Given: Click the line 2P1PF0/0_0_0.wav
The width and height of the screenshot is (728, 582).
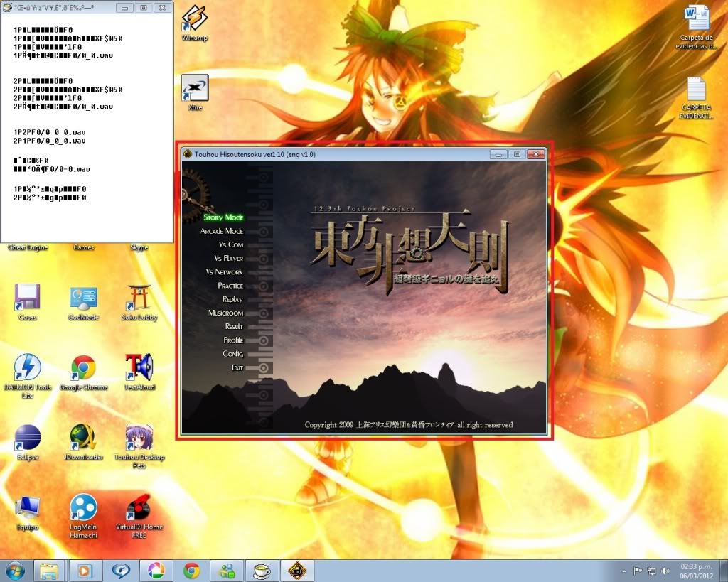Looking at the screenshot, I should (49, 141).
